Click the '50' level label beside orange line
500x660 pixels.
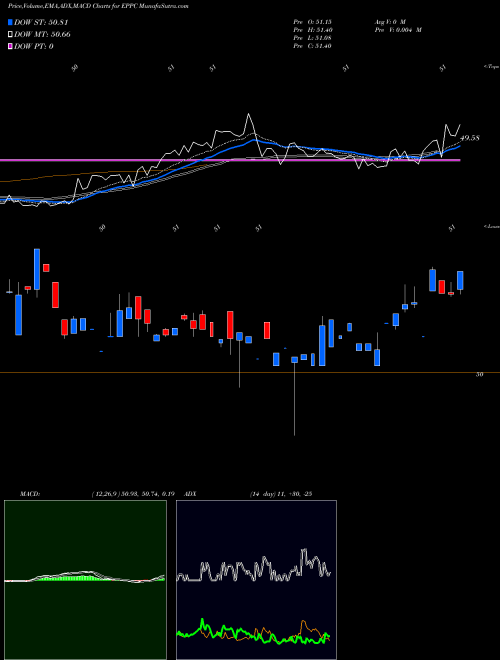pyautogui.click(x=479, y=374)
